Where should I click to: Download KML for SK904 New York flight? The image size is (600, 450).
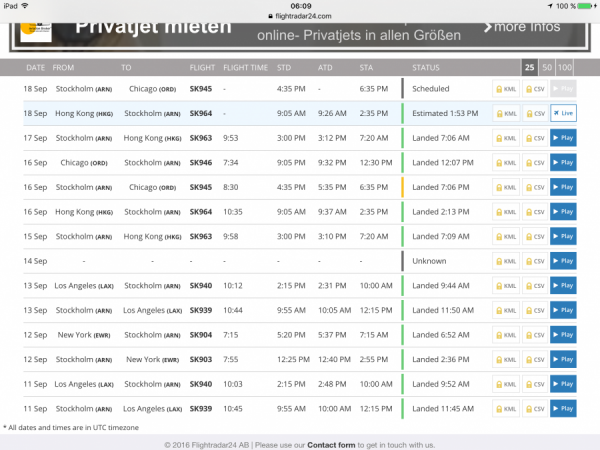(506, 334)
